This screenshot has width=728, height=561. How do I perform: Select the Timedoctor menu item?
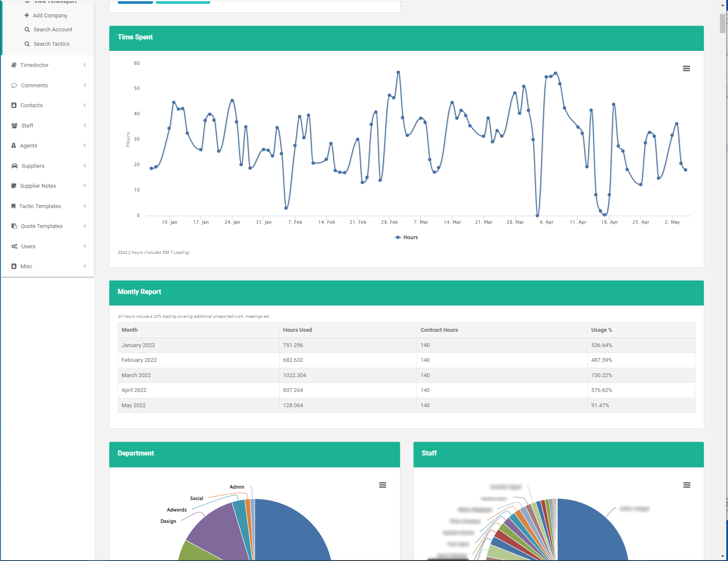click(34, 65)
